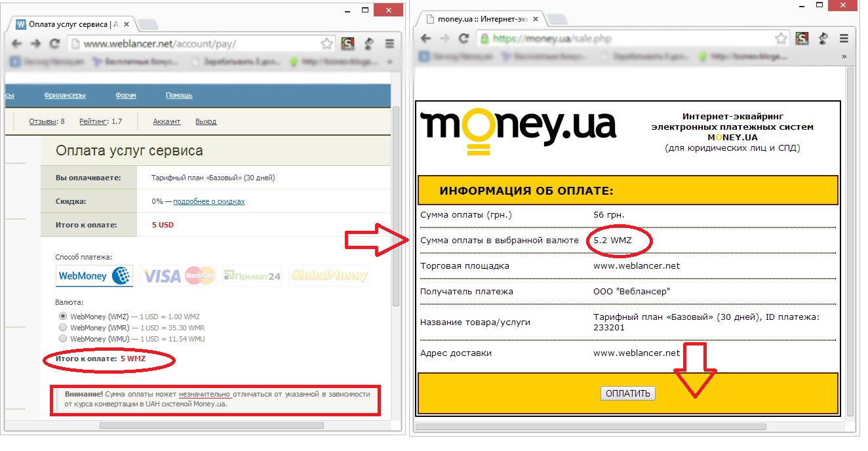Log out via the Выход link

(x=206, y=122)
